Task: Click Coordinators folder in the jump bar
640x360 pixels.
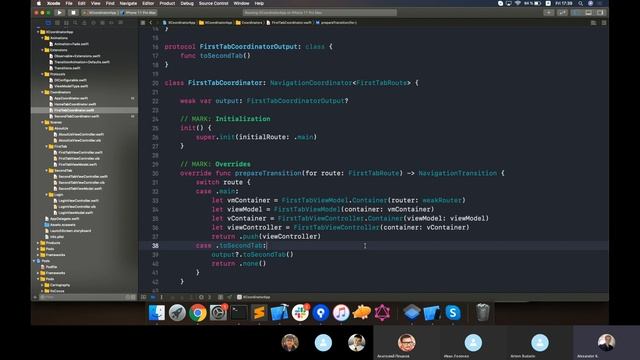Action: point(249,23)
